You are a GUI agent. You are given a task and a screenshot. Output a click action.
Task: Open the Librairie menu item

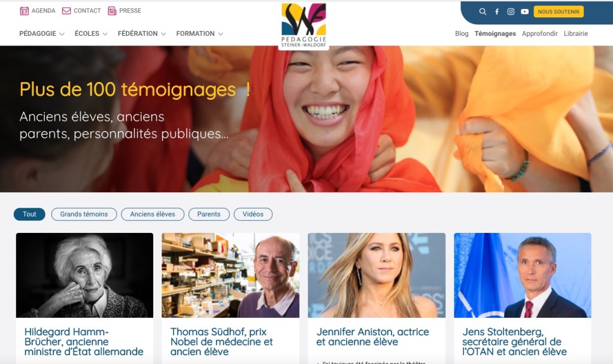[576, 34]
